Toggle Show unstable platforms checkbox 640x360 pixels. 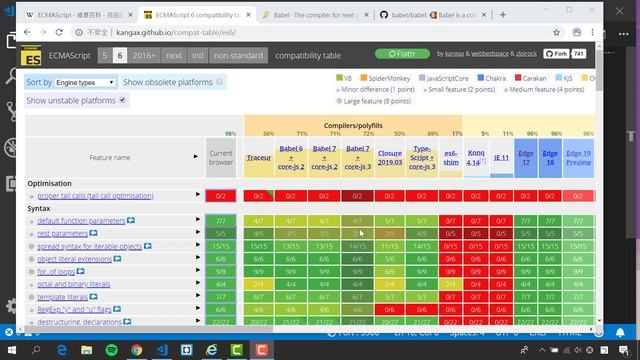tap(122, 100)
